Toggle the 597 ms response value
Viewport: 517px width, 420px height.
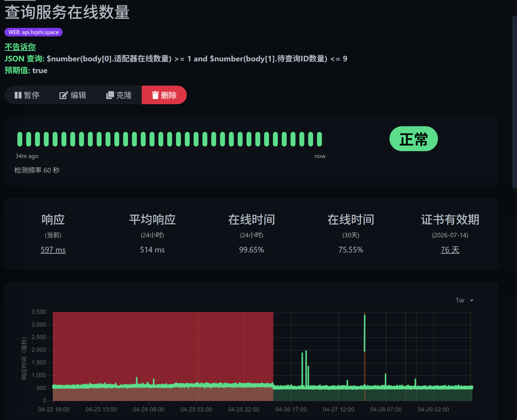point(53,250)
